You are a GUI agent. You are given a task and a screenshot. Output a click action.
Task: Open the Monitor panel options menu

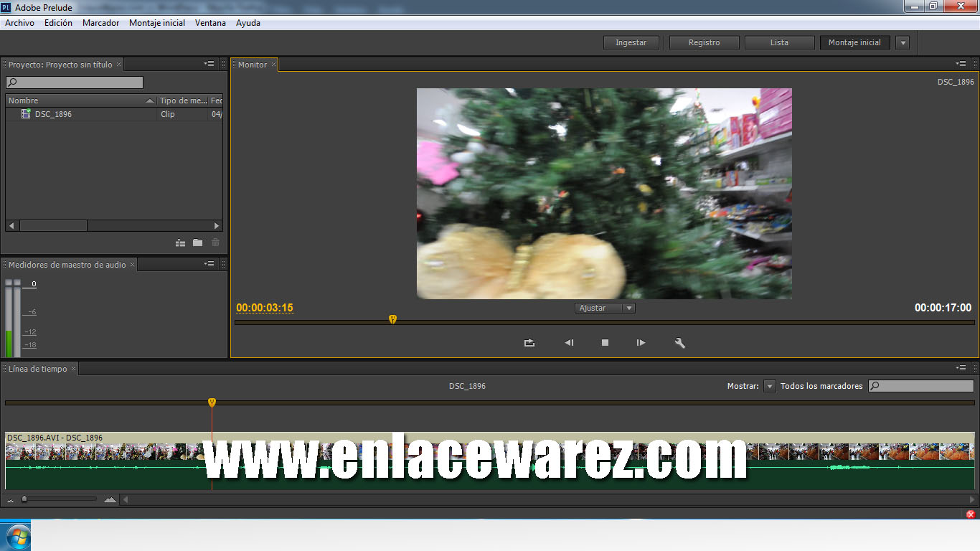pos(961,64)
